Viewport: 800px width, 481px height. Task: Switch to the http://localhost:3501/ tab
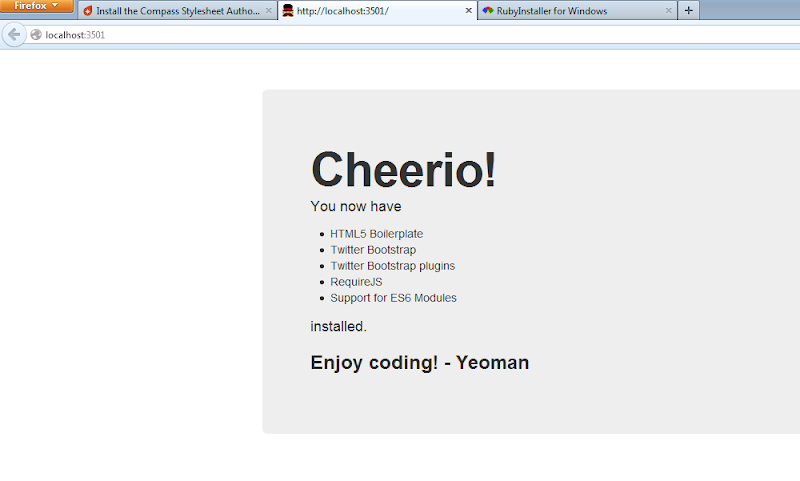point(378,11)
